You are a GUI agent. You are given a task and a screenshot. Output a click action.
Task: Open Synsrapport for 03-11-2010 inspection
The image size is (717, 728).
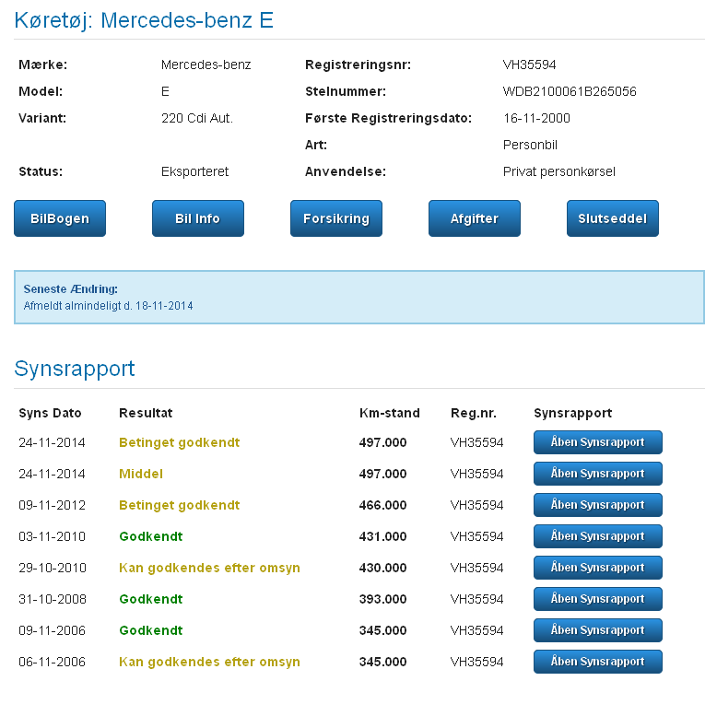point(598,536)
